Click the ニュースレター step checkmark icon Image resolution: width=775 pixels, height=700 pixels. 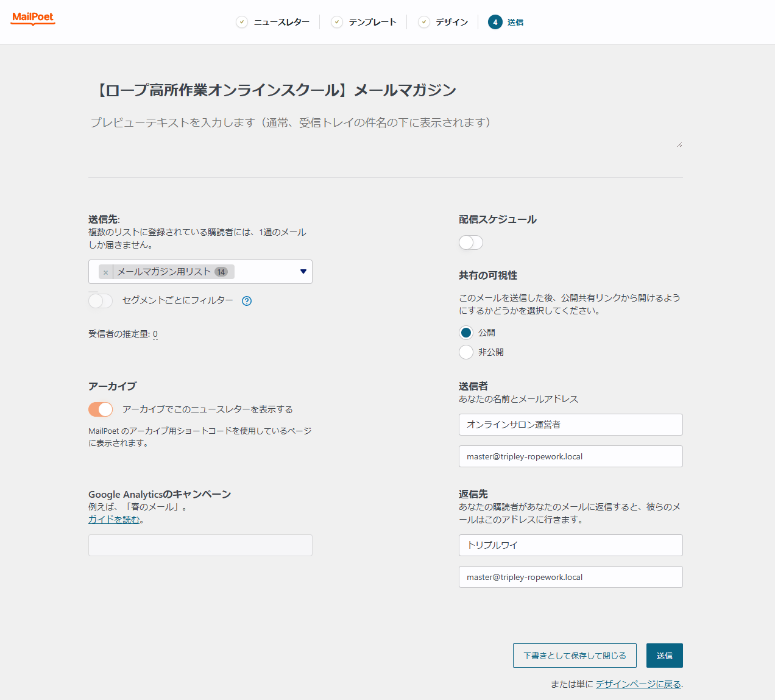[x=242, y=22]
